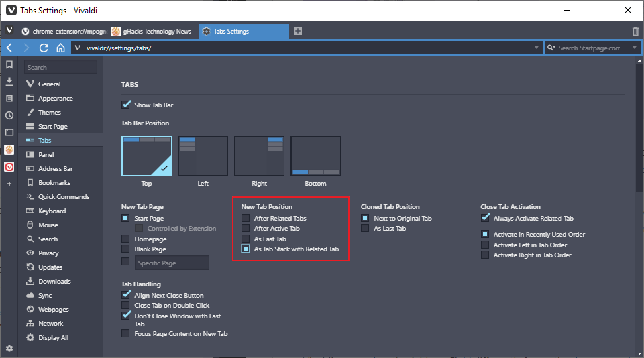Open the Start Page settings section
644x358 pixels.
click(60, 127)
